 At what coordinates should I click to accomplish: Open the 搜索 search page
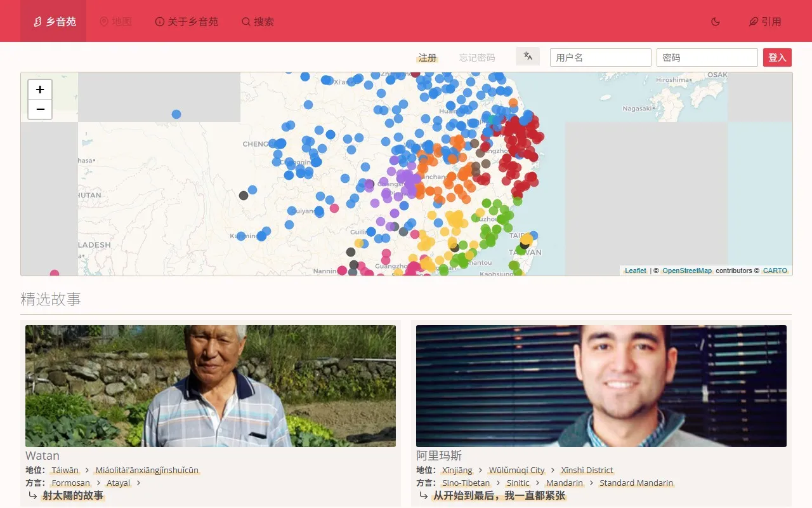point(258,22)
